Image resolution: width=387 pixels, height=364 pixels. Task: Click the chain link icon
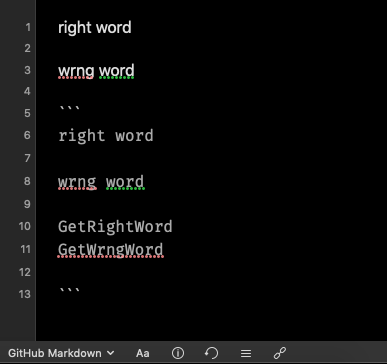[x=280, y=353]
